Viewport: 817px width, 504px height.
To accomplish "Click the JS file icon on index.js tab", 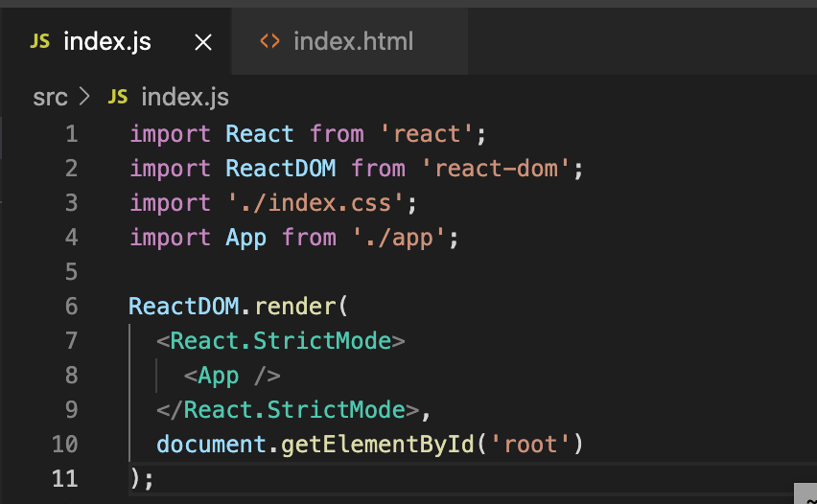I will point(40,41).
